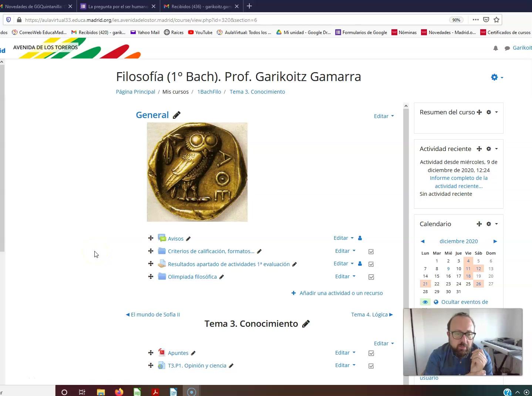Open the Editar dropdown for Olimpiada filosófica
The image size is (532, 396).
(x=345, y=276)
